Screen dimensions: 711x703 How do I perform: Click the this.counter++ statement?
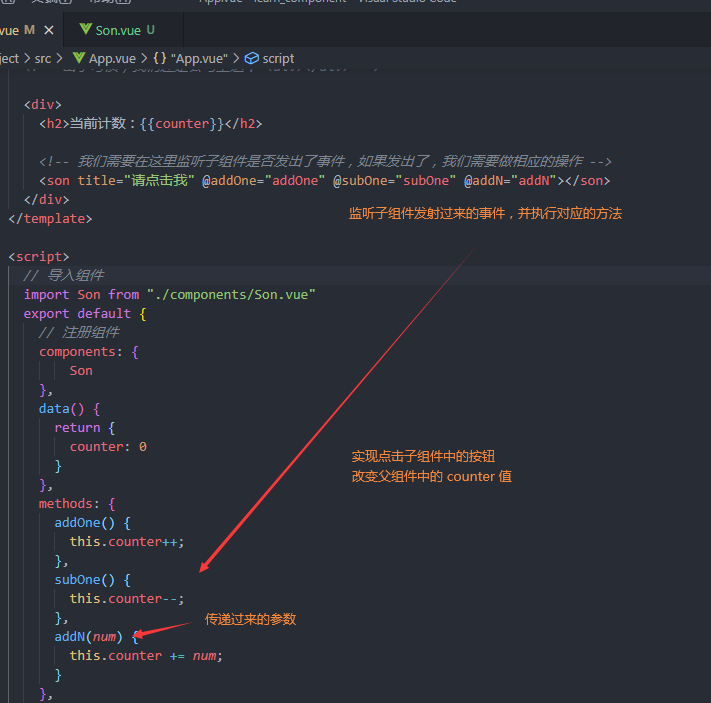click(x=127, y=542)
